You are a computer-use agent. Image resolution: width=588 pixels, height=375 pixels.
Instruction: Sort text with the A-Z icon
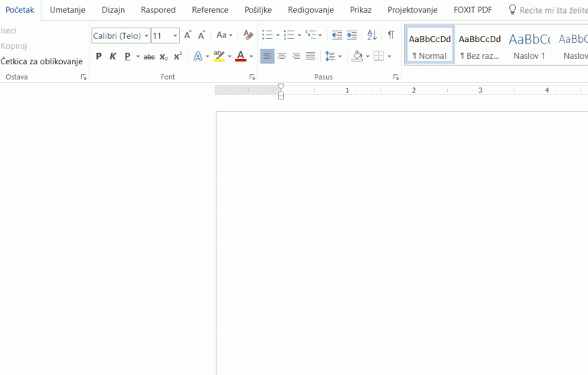[x=371, y=35]
